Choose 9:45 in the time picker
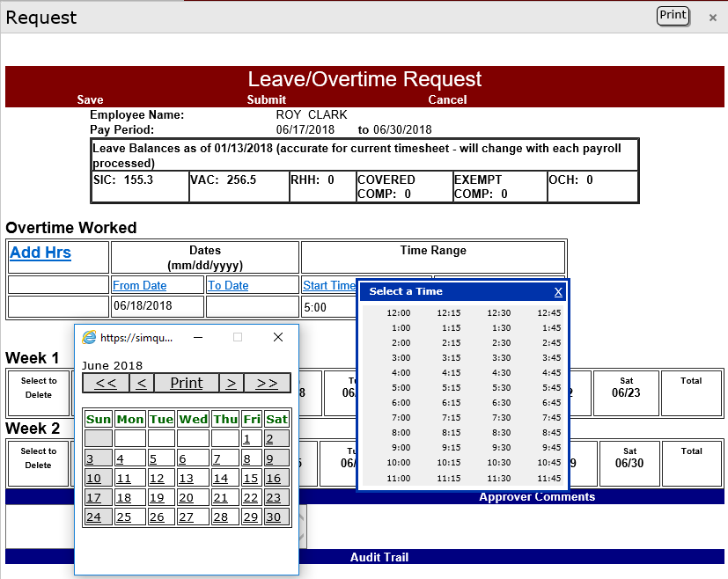 click(552, 447)
